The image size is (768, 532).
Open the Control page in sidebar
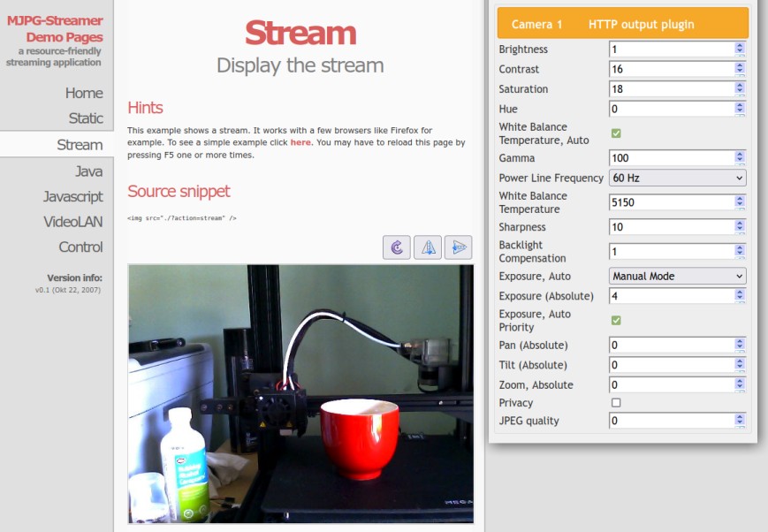point(80,247)
